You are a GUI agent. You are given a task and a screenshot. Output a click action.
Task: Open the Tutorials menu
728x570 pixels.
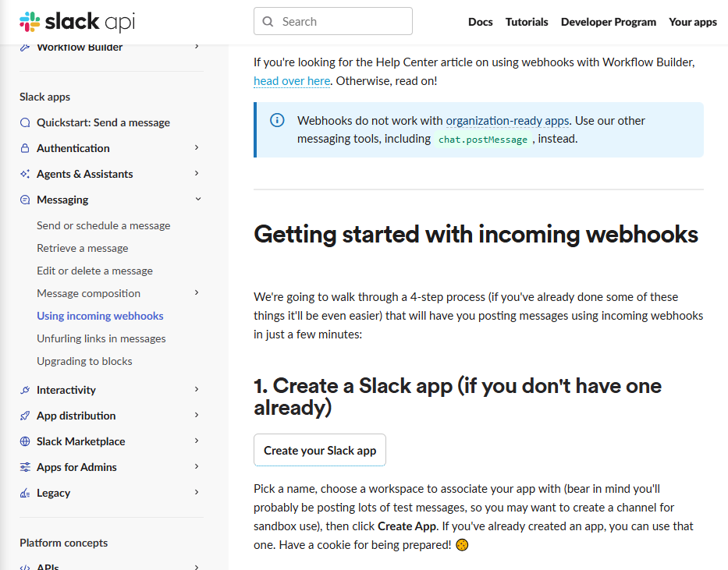pos(527,22)
